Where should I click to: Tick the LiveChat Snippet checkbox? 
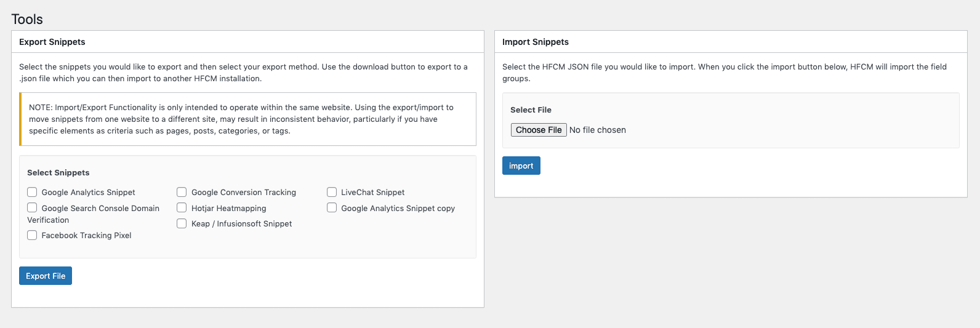pos(332,192)
